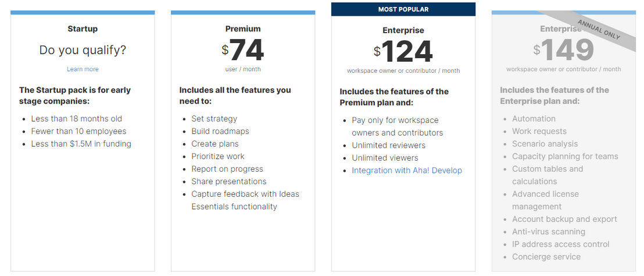644x276 pixels.
Task: Click the $74 Premium price
Action: pyautogui.click(x=243, y=50)
